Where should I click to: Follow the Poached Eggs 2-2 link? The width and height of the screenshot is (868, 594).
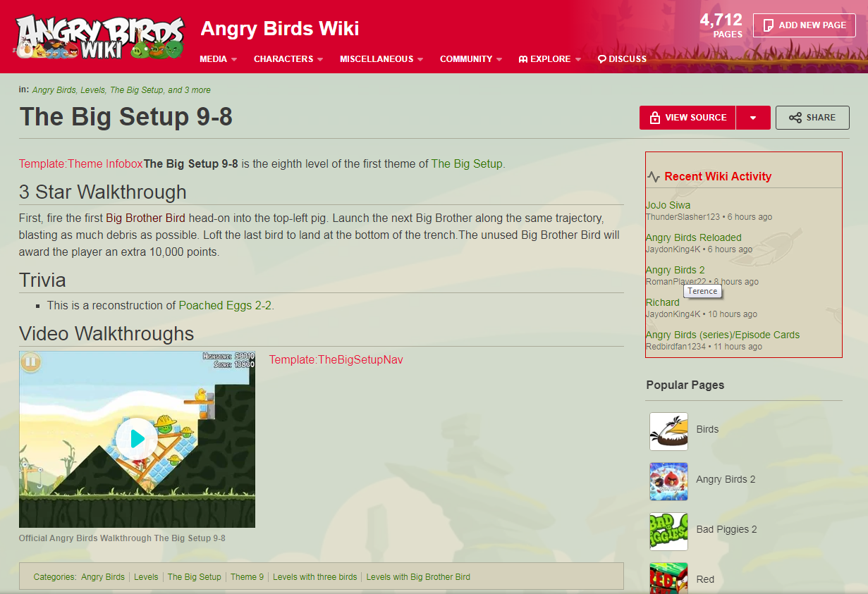click(225, 306)
